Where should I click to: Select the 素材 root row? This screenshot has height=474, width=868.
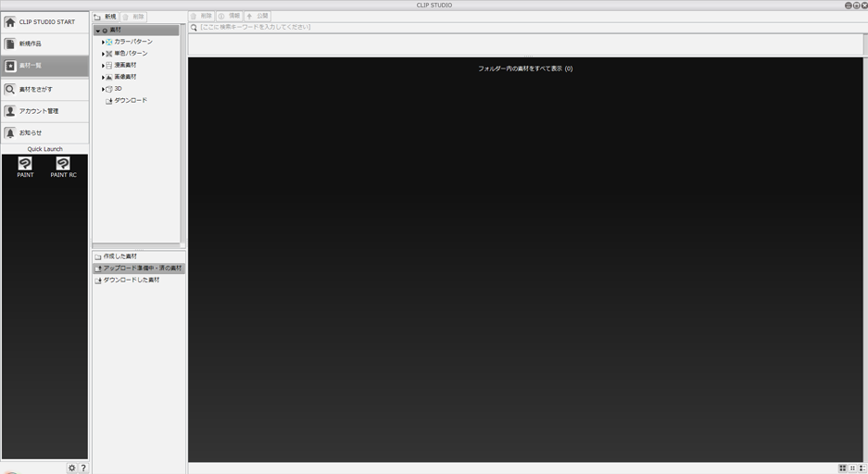[136, 30]
